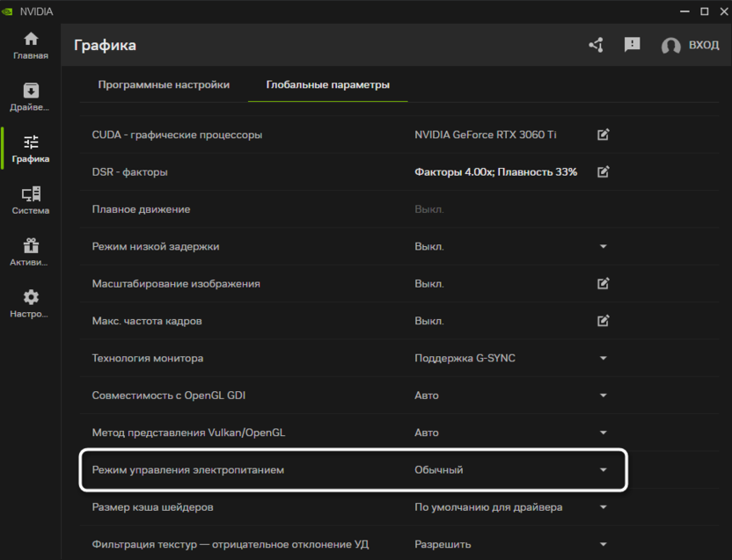This screenshot has width=732, height=560.
Task: Edit the DSR факторы setting
Action: pos(603,172)
